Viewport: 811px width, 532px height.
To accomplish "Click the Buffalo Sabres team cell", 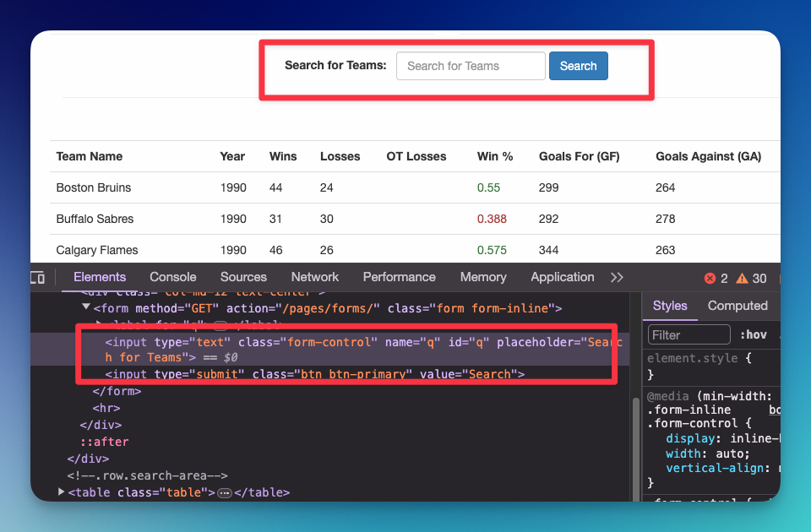I will pyautogui.click(x=95, y=219).
